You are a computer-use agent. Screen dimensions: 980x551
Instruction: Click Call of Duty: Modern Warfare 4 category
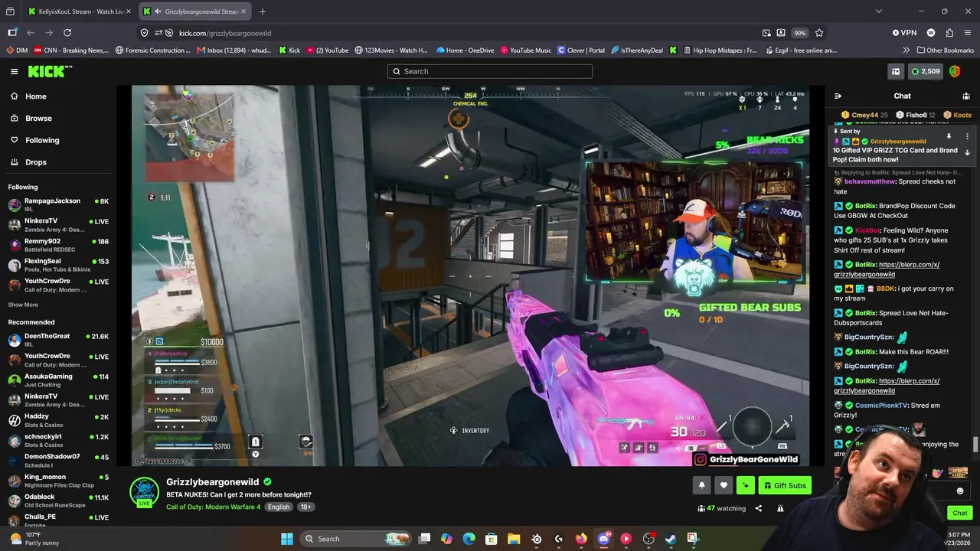214,507
